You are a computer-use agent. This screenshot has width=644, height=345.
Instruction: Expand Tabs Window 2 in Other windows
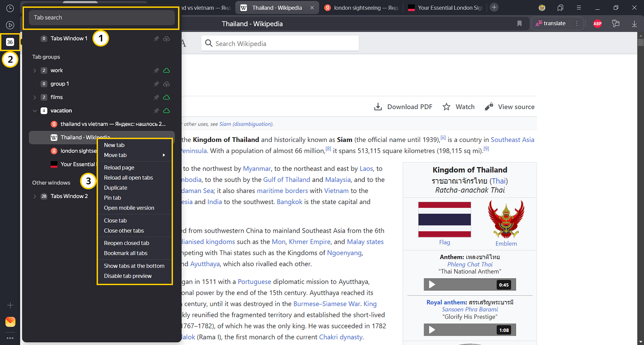tap(34, 196)
